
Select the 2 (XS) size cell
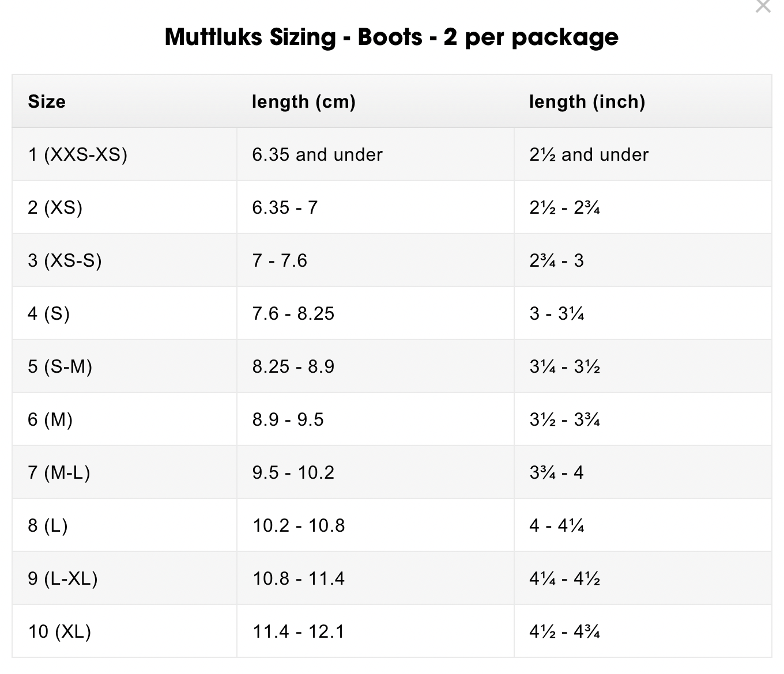(55, 207)
